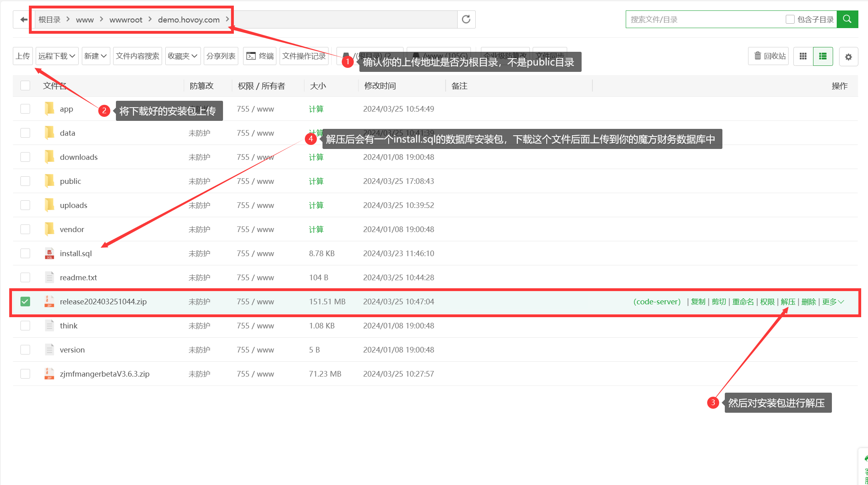Click the readme.txt file name

(78, 277)
